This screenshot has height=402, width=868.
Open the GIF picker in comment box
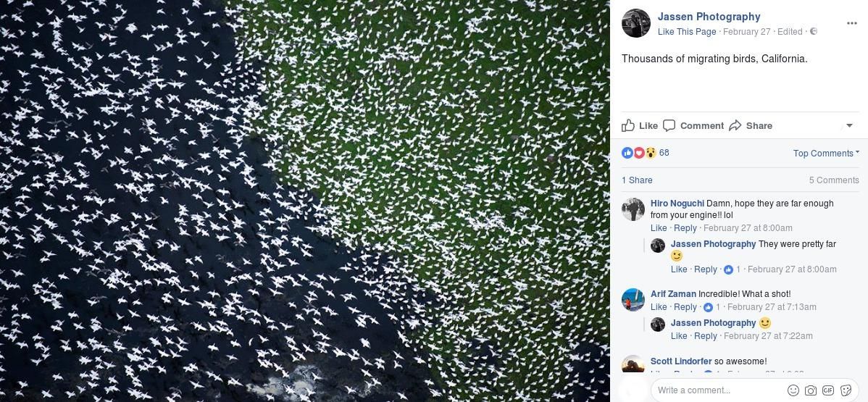point(828,390)
